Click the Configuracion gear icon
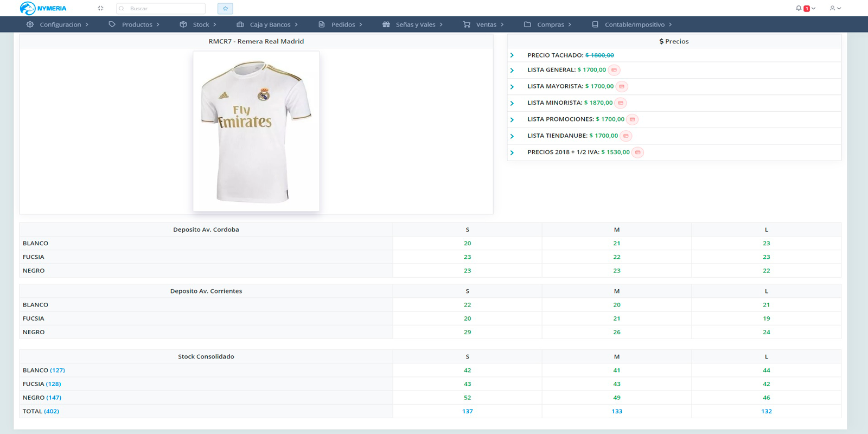868x434 pixels. pyautogui.click(x=30, y=24)
